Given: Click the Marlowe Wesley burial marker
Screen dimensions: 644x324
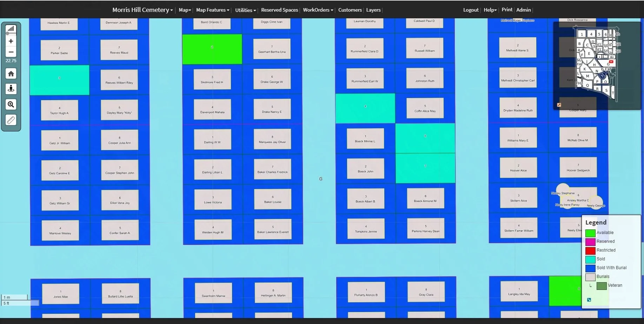Looking at the screenshot, I should coord(60,231).
